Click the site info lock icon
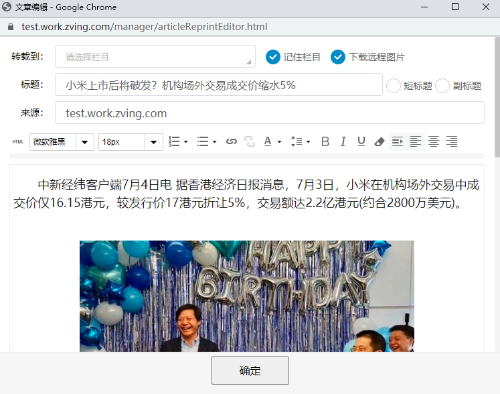This screenshot has height=394, width=500. pos(11,27)
